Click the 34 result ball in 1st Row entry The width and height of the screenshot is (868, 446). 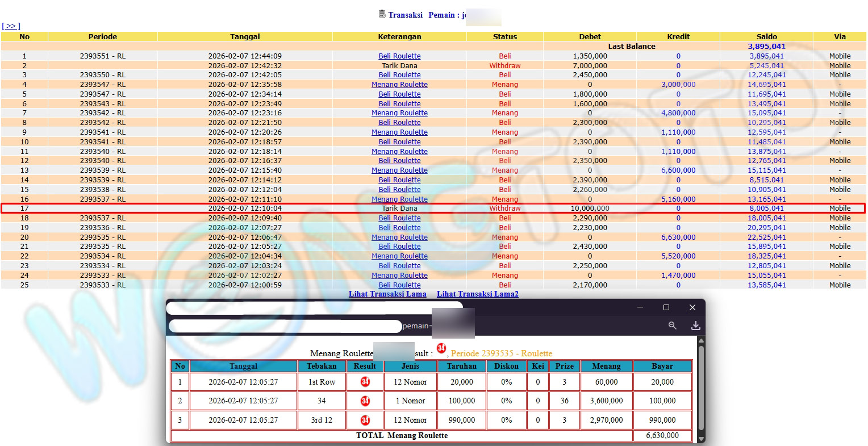point(365,382)
